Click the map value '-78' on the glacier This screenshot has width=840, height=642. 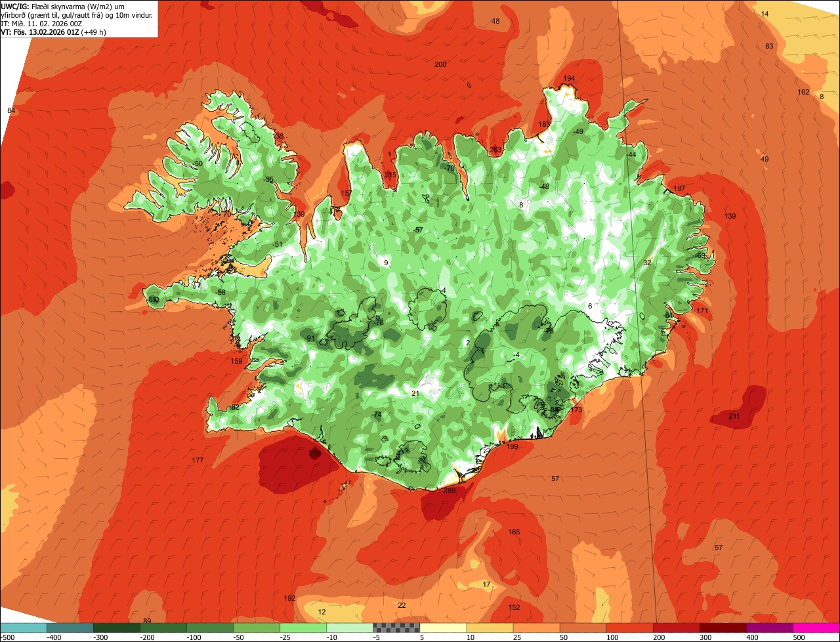point(549,331)
